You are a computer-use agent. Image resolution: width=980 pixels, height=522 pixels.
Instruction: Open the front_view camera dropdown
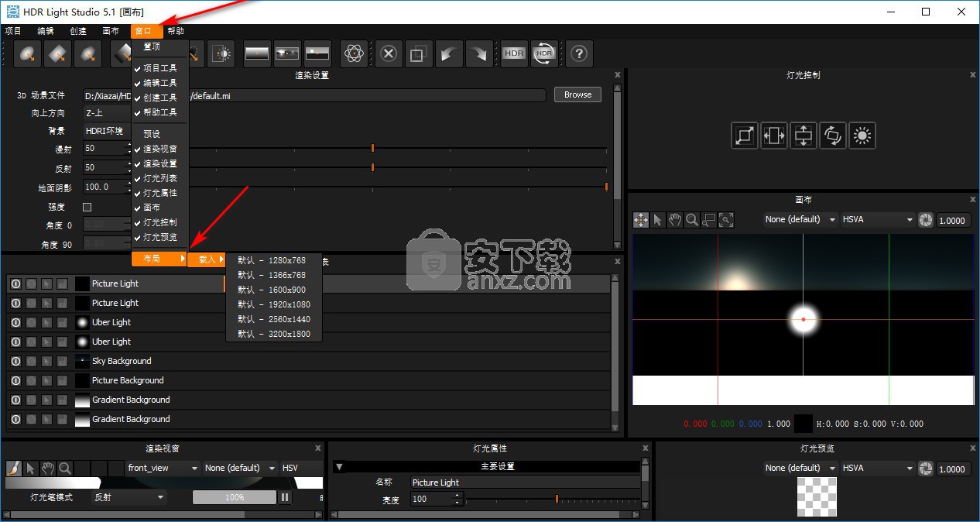pyautogui.click(x=163, y=468)
